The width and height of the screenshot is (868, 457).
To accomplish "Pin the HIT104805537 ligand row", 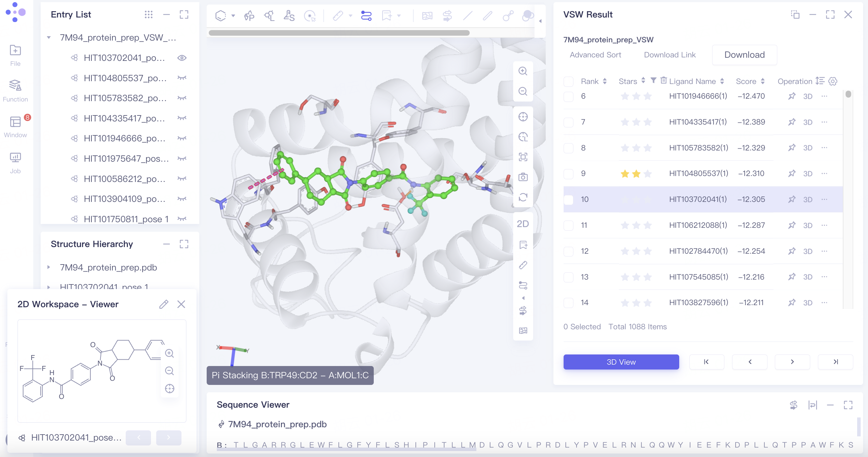I will [x=792, y=174].
